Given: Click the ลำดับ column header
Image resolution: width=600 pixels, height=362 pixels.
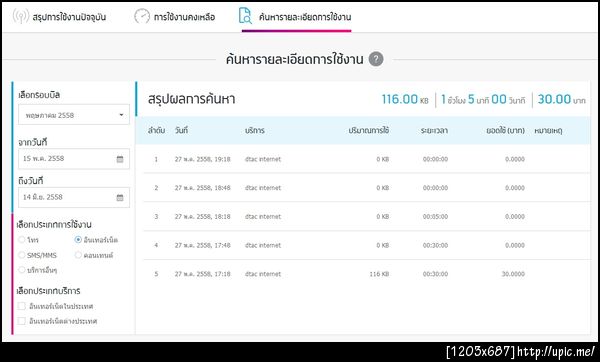Looking at the screenshot, I should pyautogui.click(x=156, y=130).
